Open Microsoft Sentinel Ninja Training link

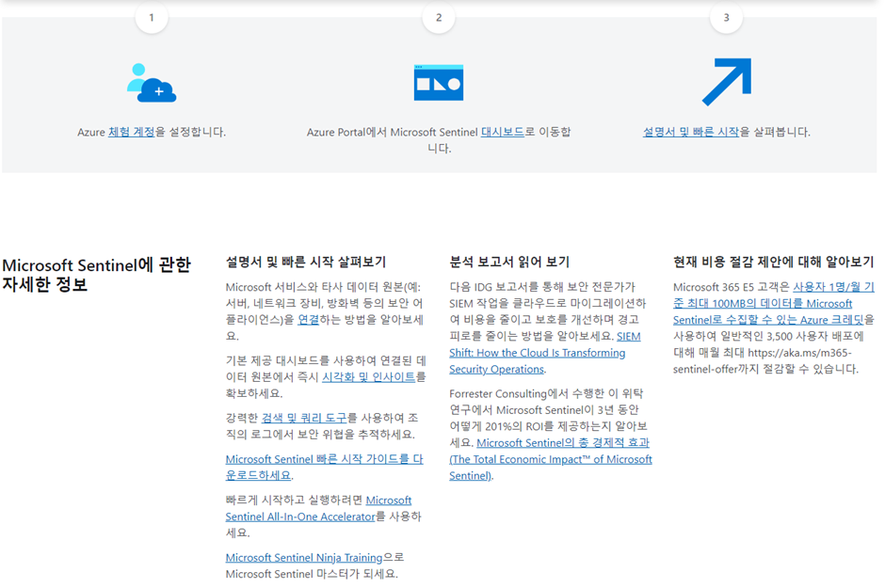click(304, 558)
